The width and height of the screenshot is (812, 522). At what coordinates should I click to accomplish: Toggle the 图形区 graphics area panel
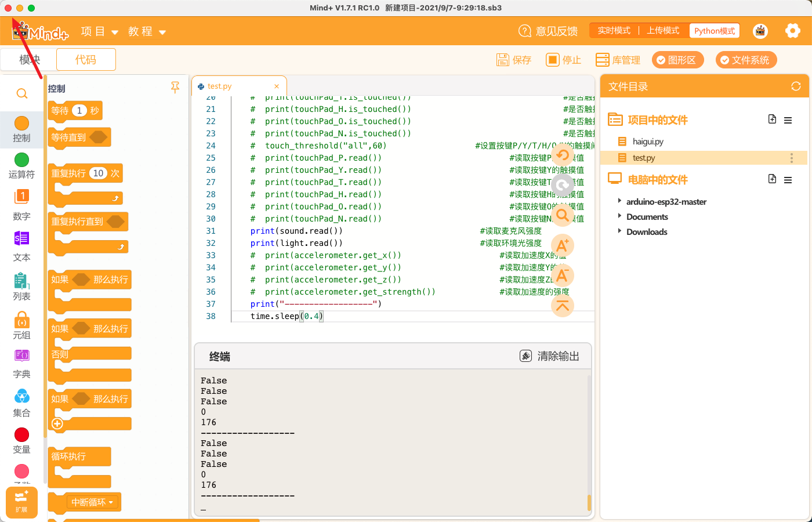[x=677, y=60]
